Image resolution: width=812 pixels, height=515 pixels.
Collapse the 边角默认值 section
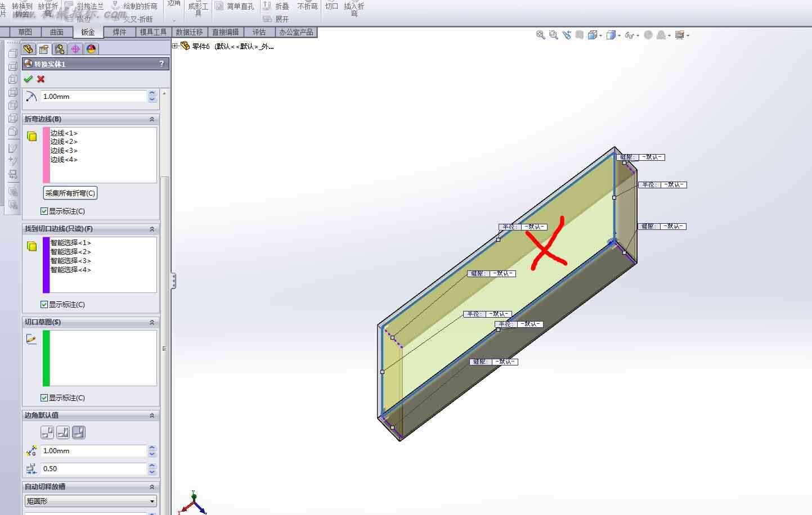pos(152,415)
